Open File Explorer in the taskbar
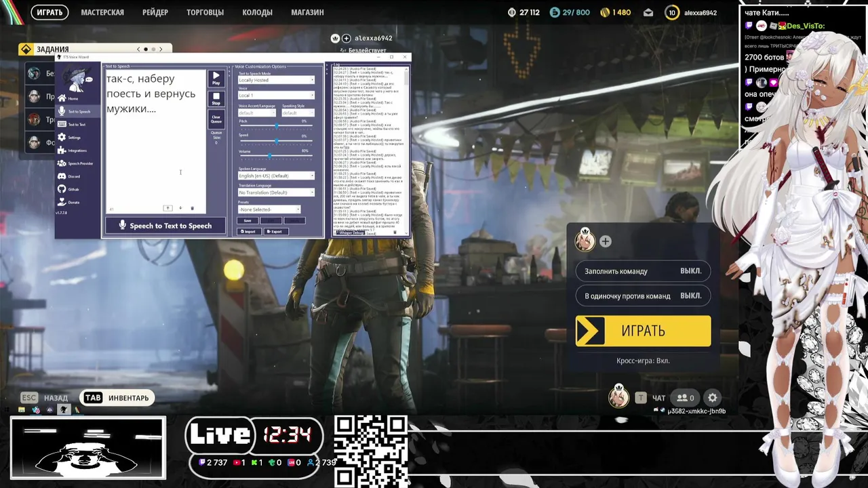 point(22,409)
